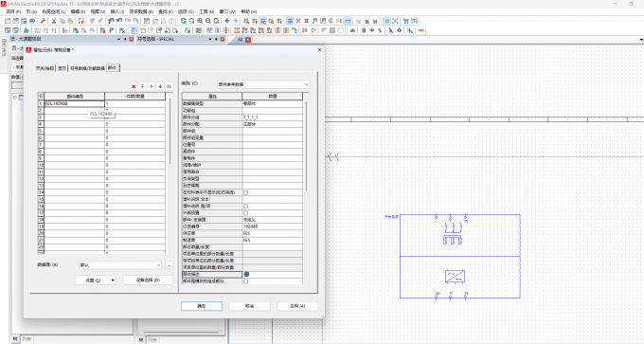
Task: Click the Zoom In magnifier icon
Action: (x=200, y=21)
